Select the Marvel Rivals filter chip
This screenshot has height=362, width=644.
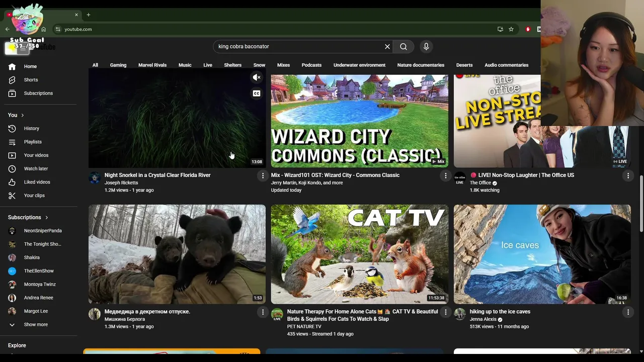[152, 65]
